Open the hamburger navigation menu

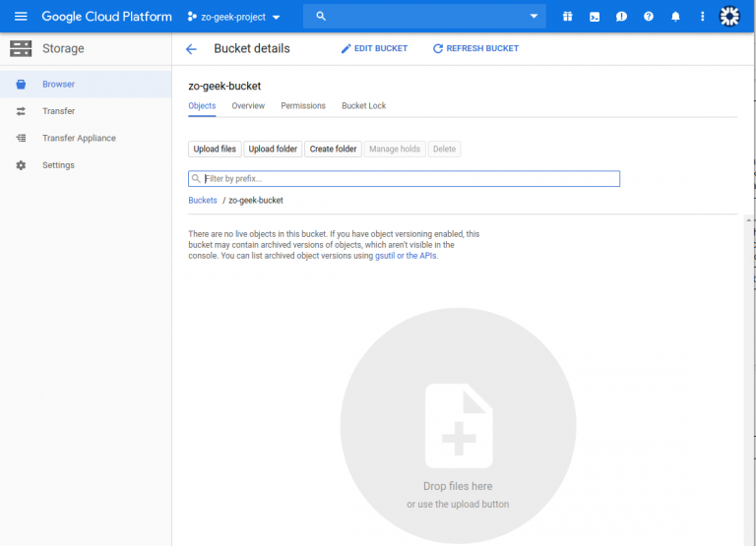(x=21, y=17)
